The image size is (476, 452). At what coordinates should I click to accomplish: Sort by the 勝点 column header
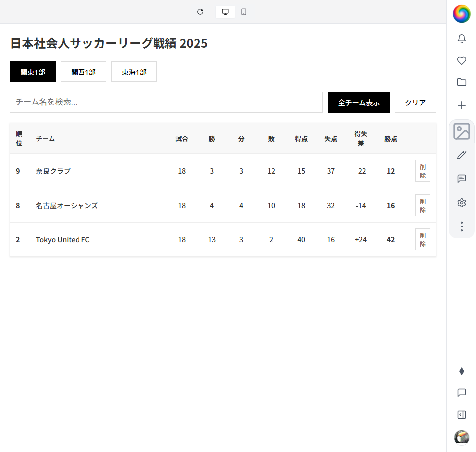click(x=391, y=139)
